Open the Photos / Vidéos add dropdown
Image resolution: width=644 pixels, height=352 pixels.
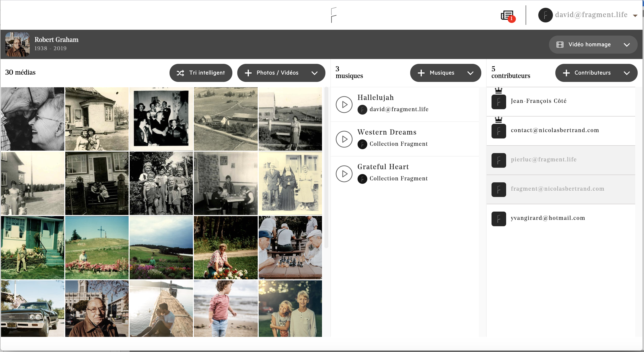point(314,73)
